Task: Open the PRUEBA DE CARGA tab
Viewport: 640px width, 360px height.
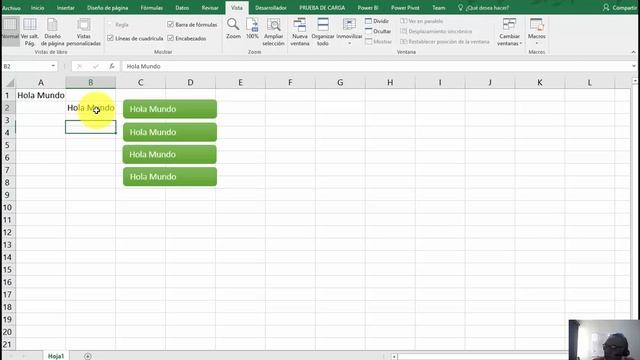Action: coord(322,8)
